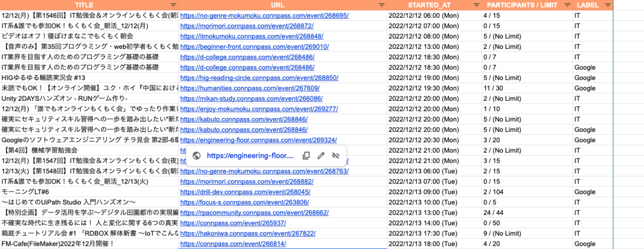
Task: Edit the link with the pencil icon
Action: pyautogui.click(x=321, y=156)
